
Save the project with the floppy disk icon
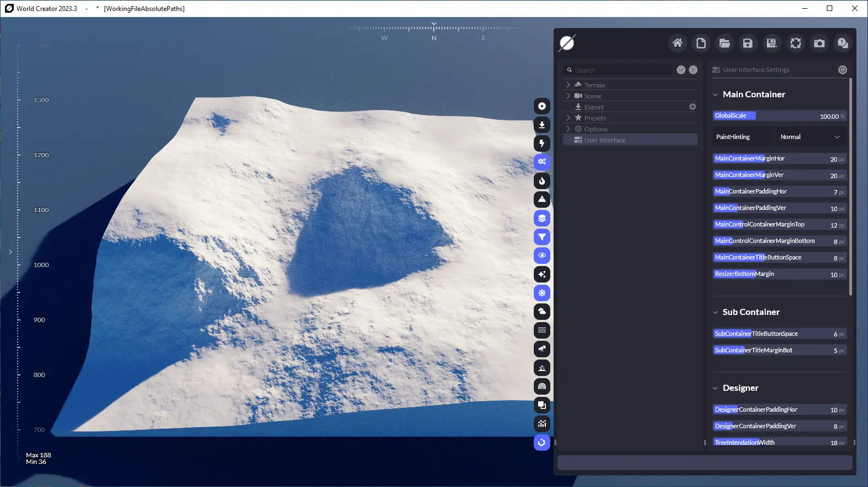click(x=748, y=43)
